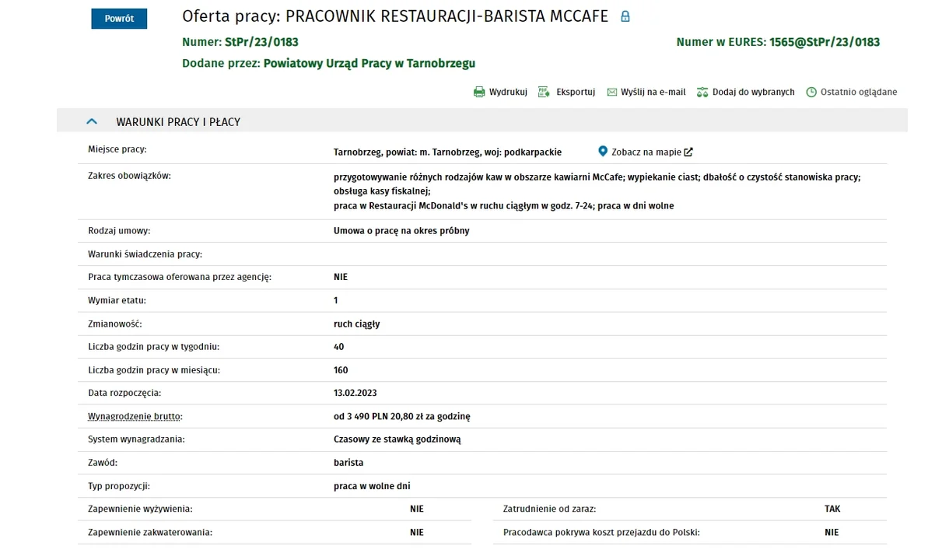Viewport: 949px width, 560px height.
Task: Select the Eksportuj link
Action: coord(576,92)
